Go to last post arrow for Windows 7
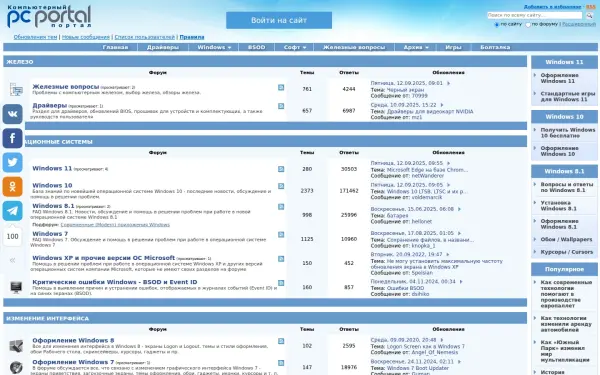The height and width of the screenshot is (375, 600). (x=459, y=233)
